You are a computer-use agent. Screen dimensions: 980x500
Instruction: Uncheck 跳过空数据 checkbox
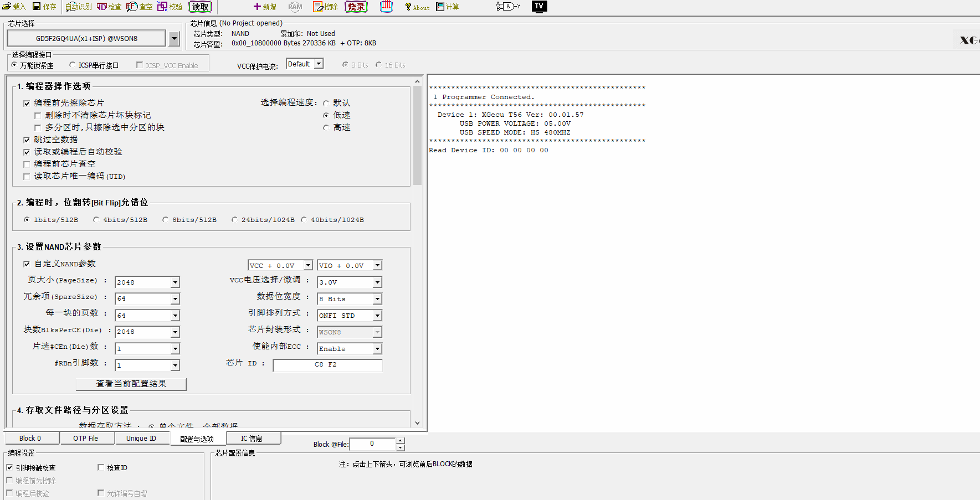(27, 140)
